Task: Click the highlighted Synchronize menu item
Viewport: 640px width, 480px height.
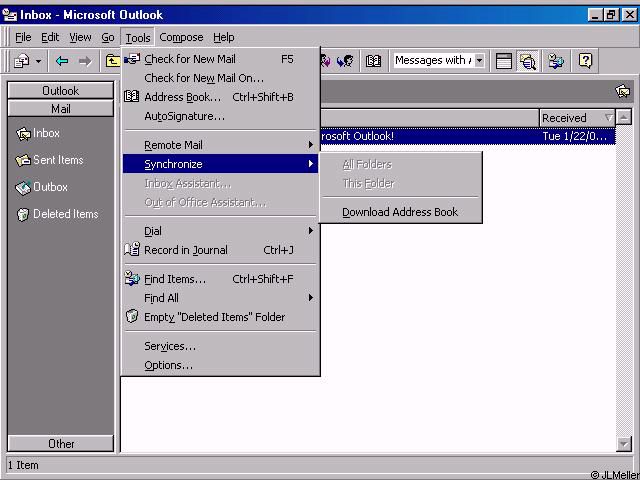Action: (220, 164)
